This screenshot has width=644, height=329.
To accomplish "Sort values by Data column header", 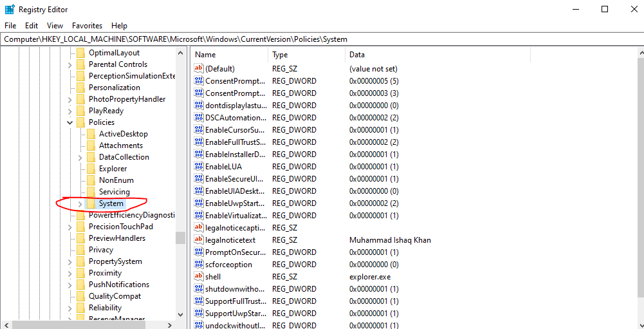I will pos(438,54).
